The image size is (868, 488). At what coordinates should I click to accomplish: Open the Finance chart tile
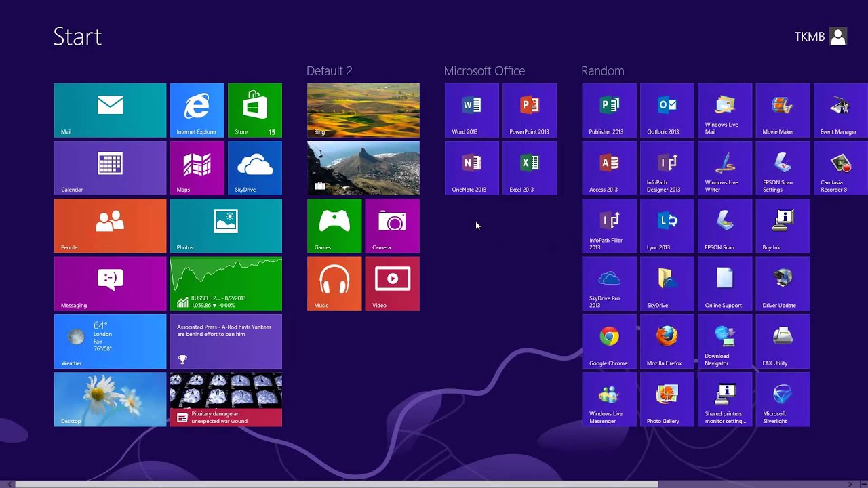(x=226, y=284)
